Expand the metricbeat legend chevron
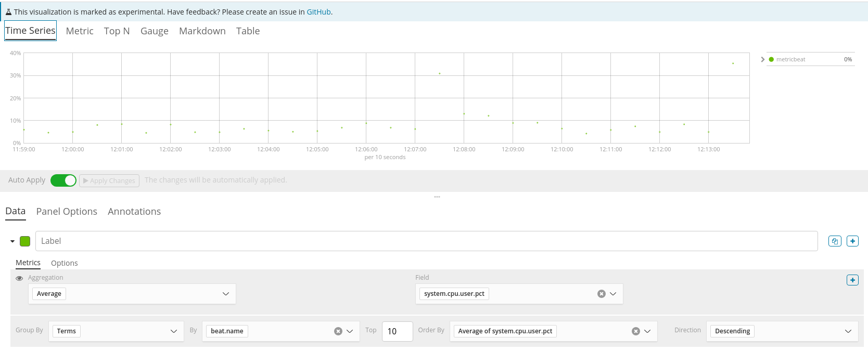868x351 pixels. coord(763,59)
